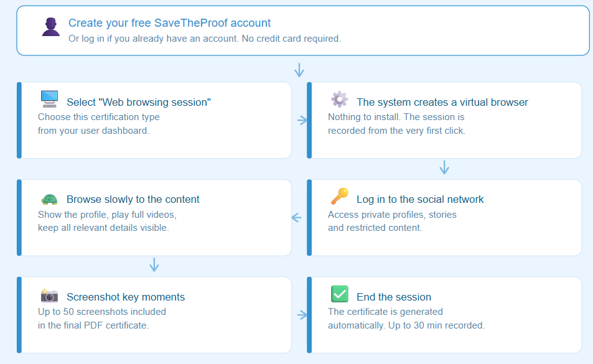Click down arrow under virtual browser card
The height and width of the screenshot is (364, 593).
click(x=444, y=167)
